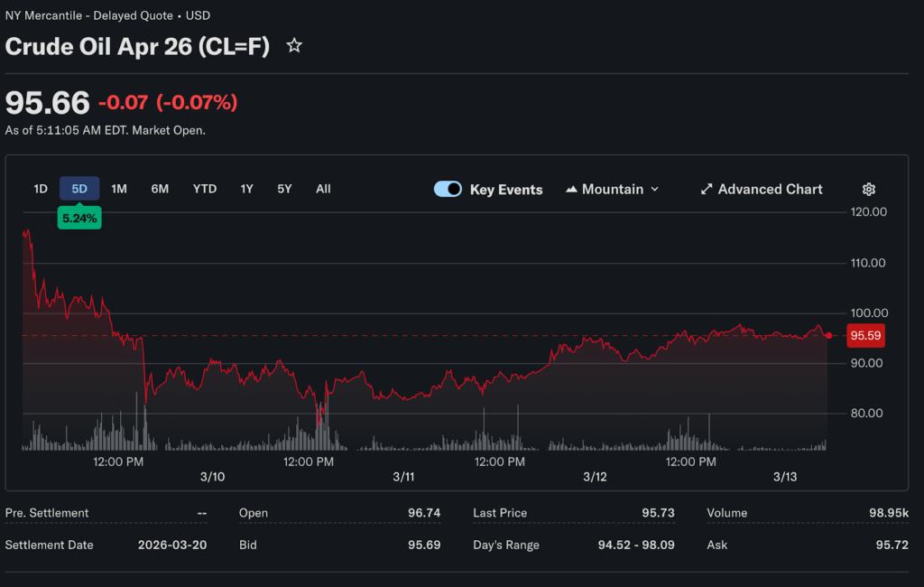Show the YTD price range

click(x=205, y=189)
